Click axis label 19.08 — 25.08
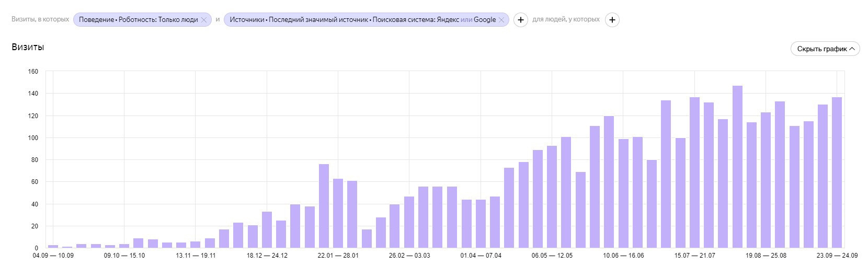The width and height of the screenshot is (868, 277). tap(766, 256)
